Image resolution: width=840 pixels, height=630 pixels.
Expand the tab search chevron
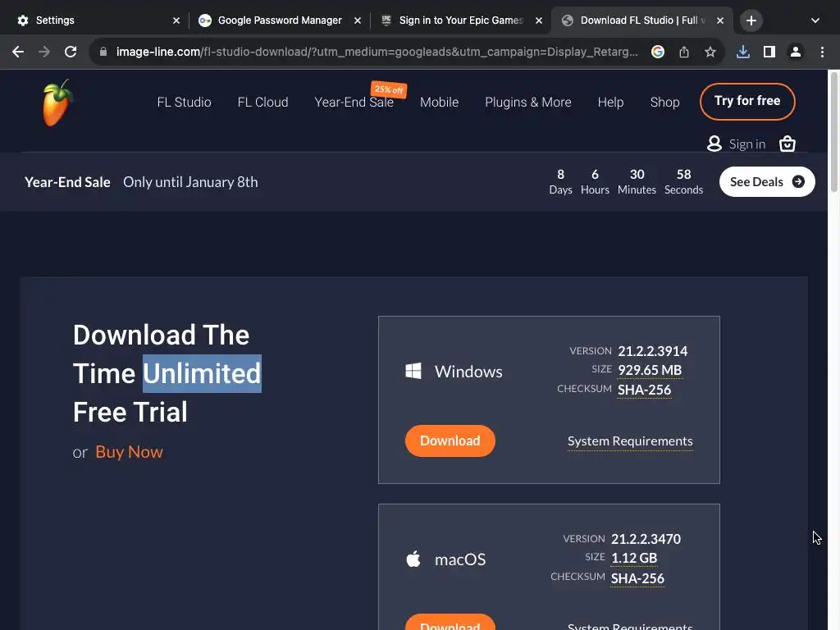click(x=815, y=21)
